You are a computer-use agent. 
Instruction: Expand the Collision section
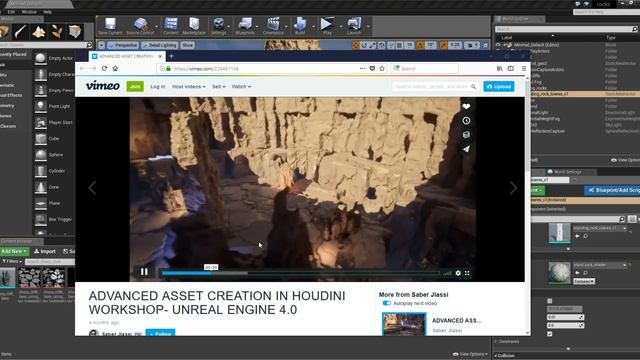tap(504, 356)
